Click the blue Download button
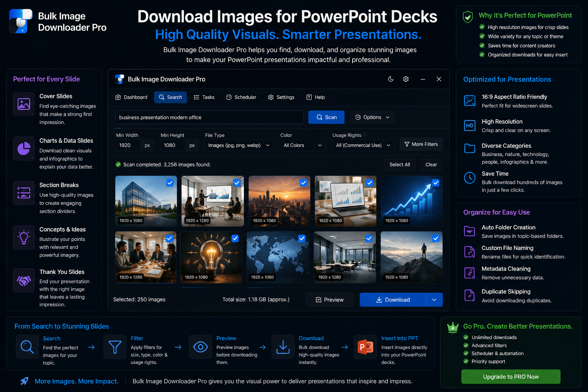588x392 pixels. [393, 300]
